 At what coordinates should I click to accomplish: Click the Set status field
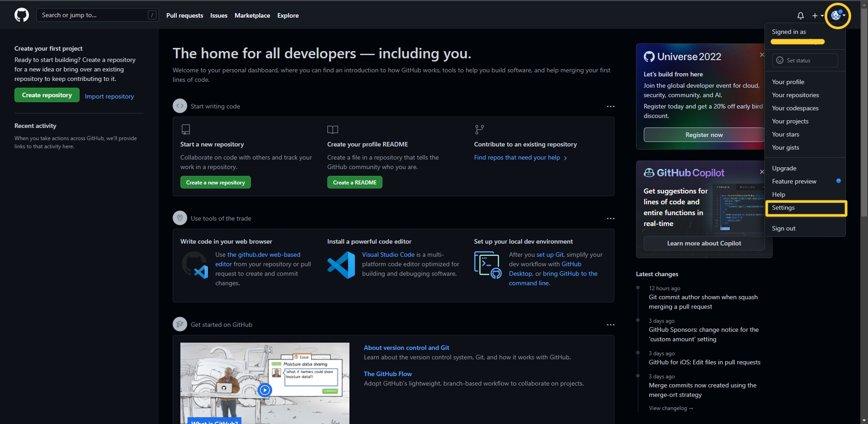[805, 60]
